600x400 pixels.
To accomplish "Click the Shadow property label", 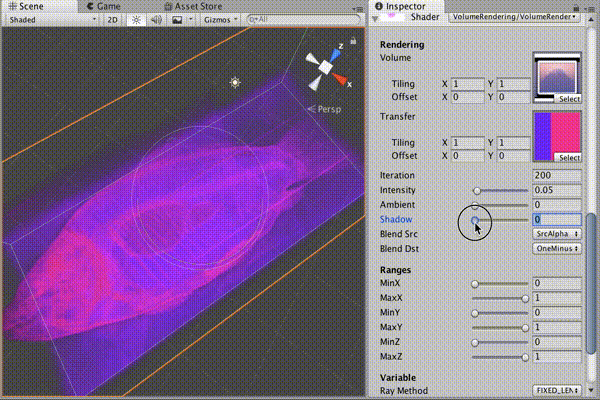I will 396,219.
